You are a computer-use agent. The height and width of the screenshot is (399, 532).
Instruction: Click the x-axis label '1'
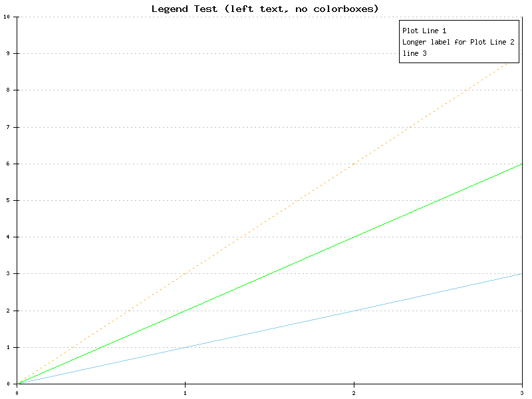(x=186, y=393)
